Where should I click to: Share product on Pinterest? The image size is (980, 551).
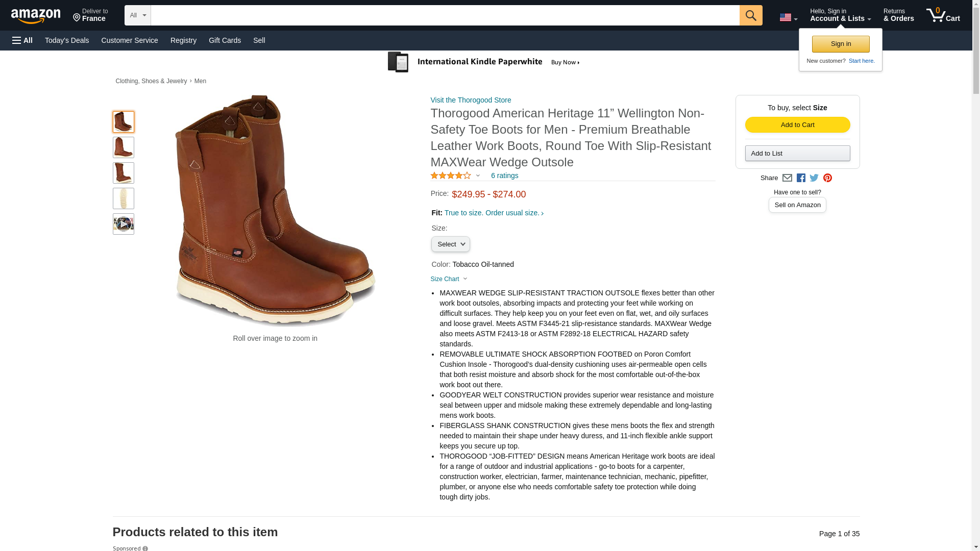click(827, 178)
